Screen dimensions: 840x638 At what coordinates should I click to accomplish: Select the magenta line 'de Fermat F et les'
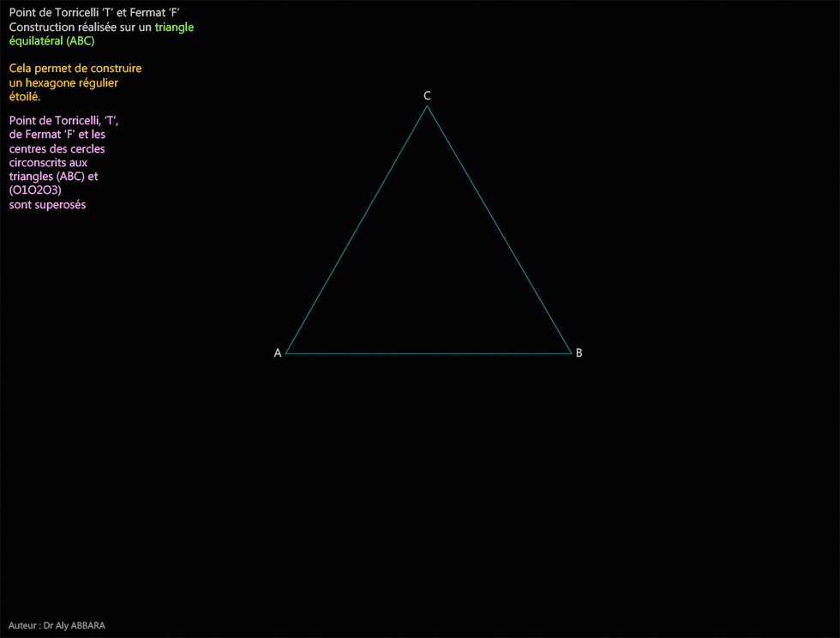point(57,134)
